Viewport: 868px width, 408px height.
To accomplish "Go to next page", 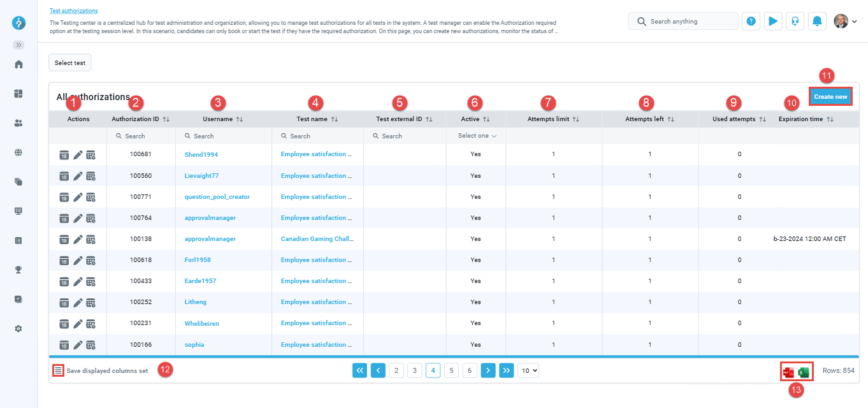I will tap(488, 370).
